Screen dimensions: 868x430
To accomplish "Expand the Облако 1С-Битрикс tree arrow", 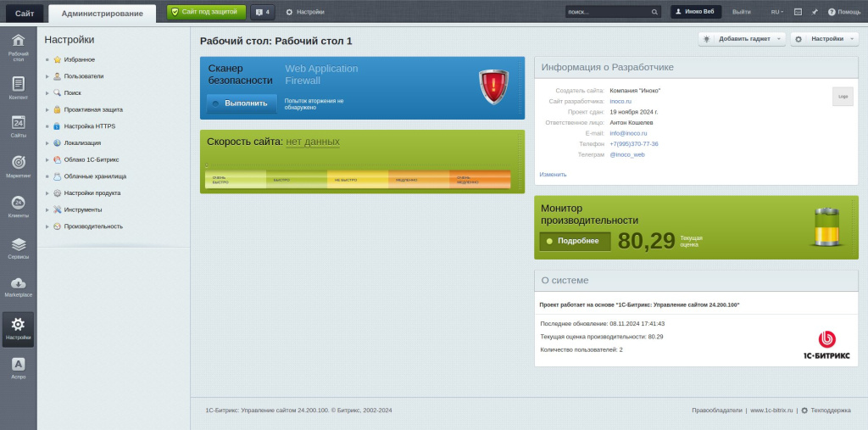I will (x=47, y=159).
